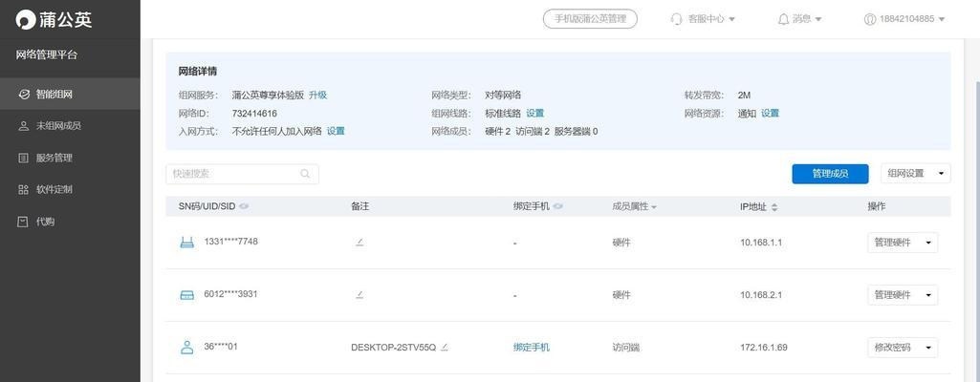980x382 pixels.
Task: Toggle the eye icon beside 绑定手机 header
Action: [x=557, y=206]
